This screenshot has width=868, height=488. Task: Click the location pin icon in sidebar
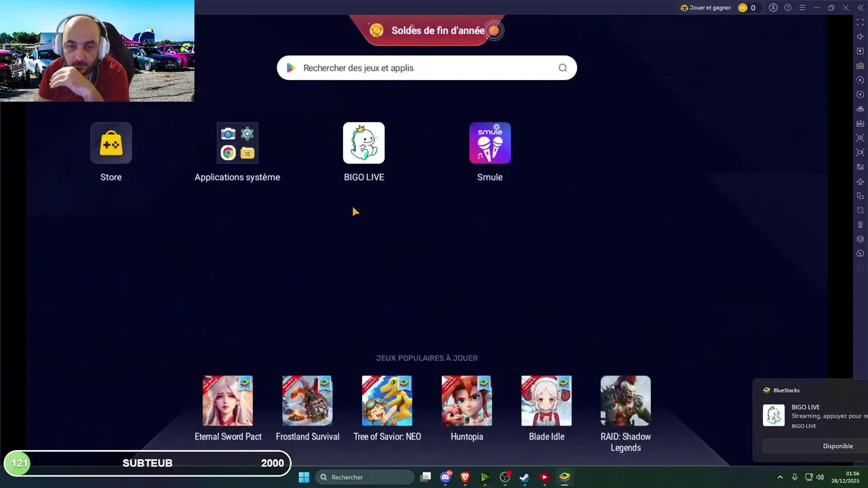click(x=861, y=224)
